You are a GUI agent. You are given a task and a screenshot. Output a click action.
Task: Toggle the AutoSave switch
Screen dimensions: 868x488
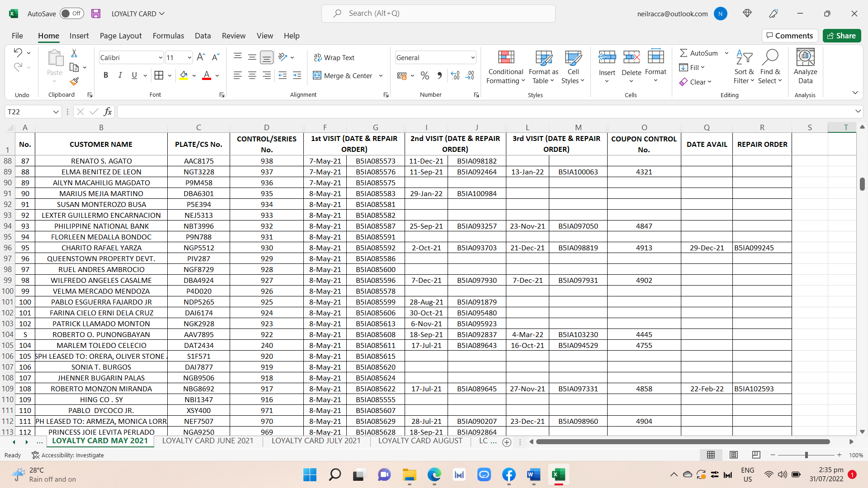click(71, 14)
